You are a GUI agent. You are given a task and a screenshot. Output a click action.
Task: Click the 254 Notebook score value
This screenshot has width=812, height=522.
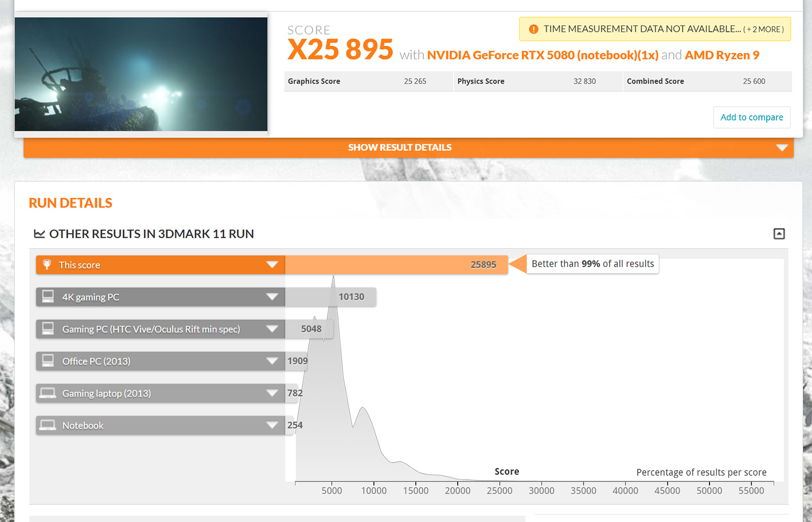295,425
